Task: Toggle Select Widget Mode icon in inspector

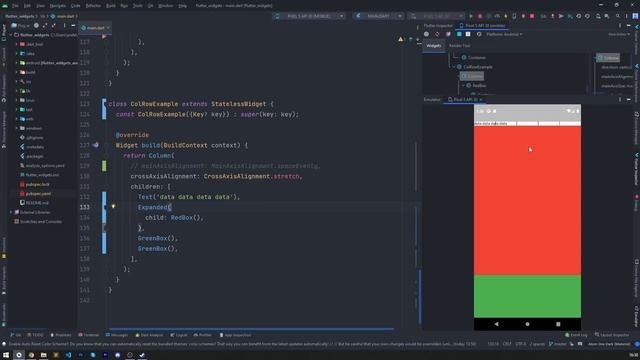Action: 427,34
